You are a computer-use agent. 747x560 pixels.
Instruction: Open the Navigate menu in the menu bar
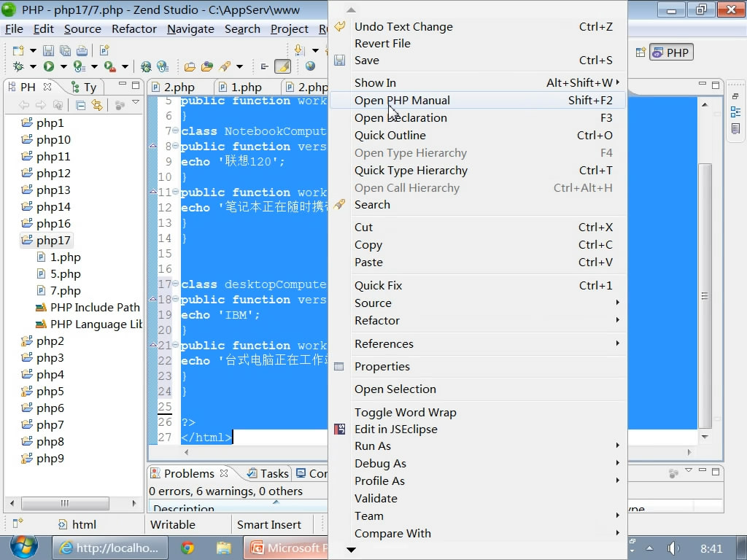[190, 29]
